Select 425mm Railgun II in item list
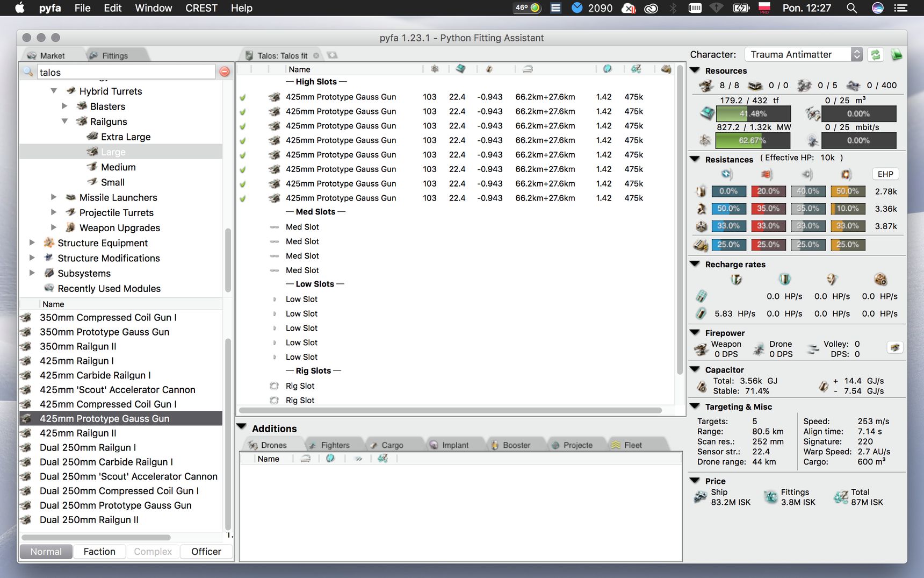The height and width of the screenshot is (578, 924). 121,433
